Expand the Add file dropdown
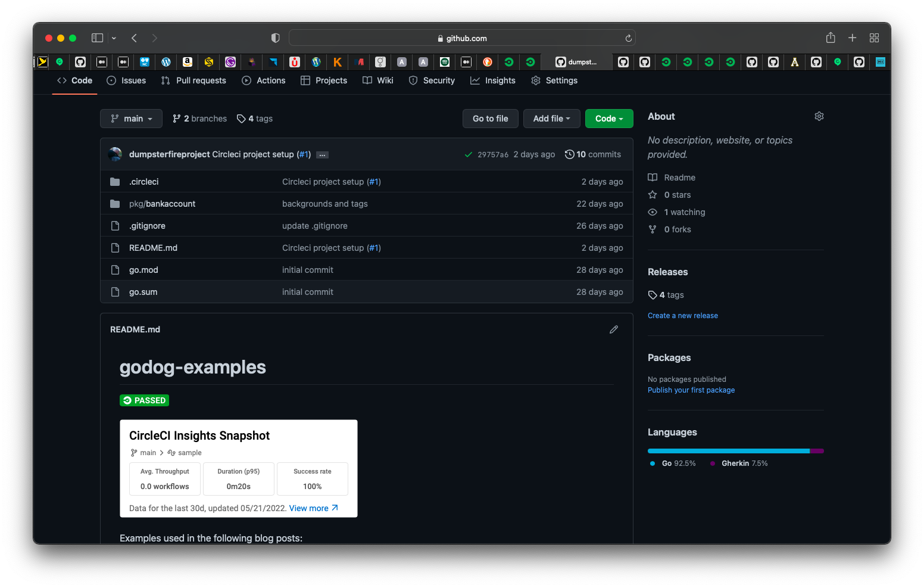This screenshot has width=924, height=588. coord(551,119)
